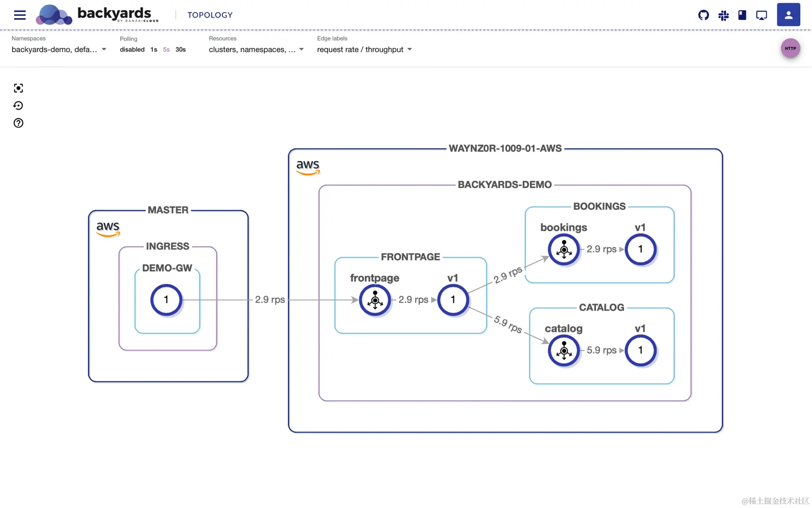Open the documentation book icon
This screenshot has height=508, width=812.
tap(742, 15)
